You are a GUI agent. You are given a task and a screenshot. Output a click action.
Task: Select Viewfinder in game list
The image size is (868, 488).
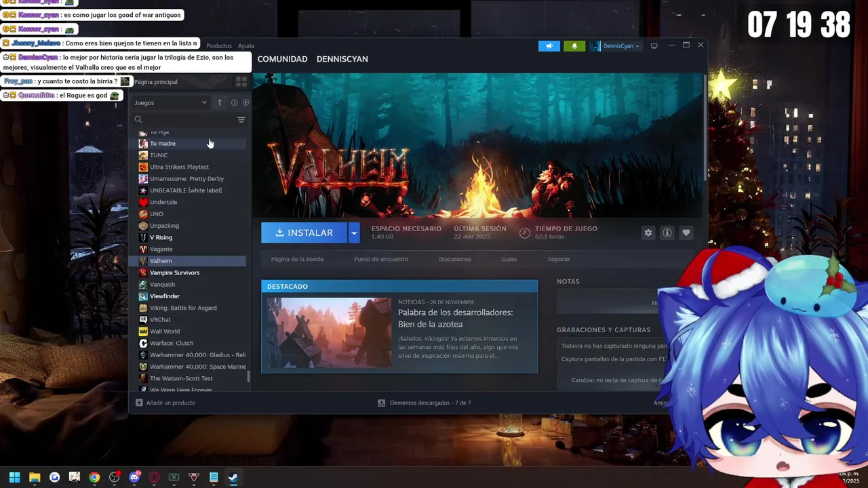pos(187,296)
